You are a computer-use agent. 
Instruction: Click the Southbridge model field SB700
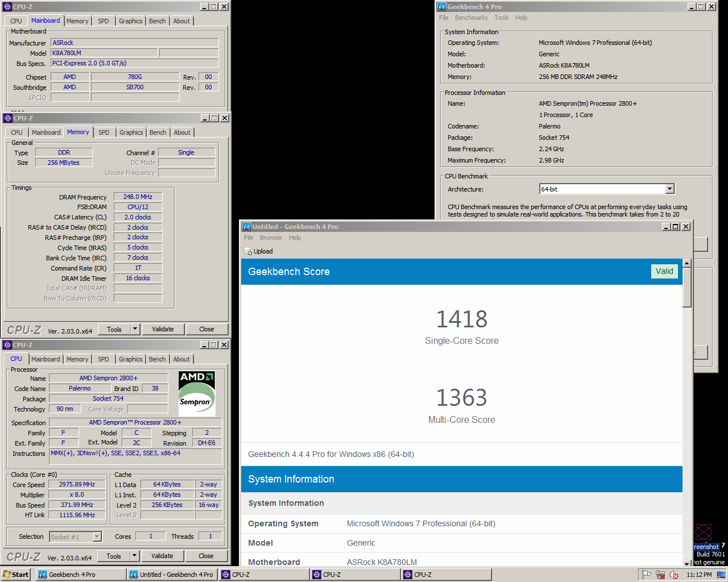135,87
